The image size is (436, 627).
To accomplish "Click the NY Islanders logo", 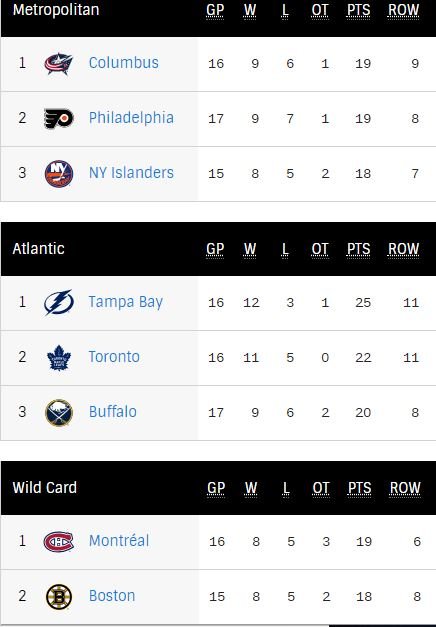I will point(58,174).
